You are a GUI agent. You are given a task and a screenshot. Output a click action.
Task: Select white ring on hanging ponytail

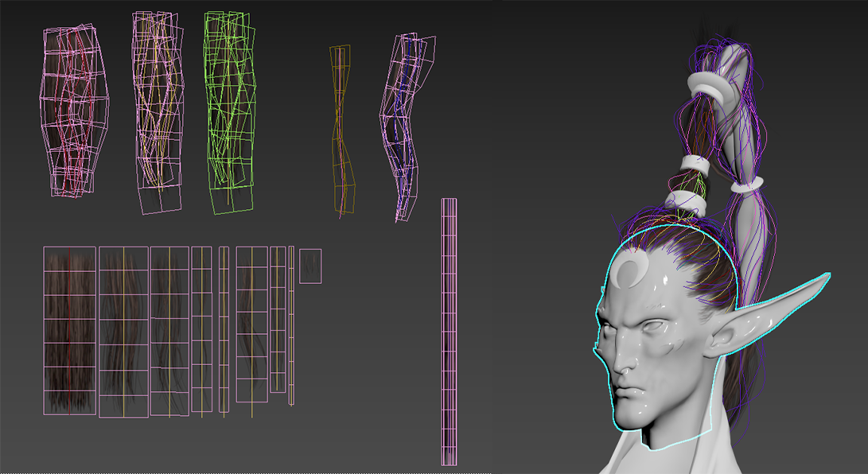tap(747, 185)
